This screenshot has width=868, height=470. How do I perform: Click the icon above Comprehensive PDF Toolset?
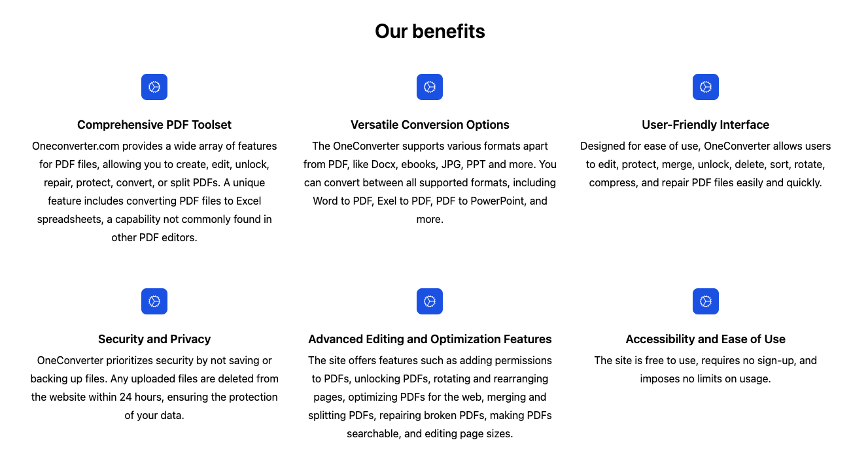pyautogui.click(x=154, y=87)
